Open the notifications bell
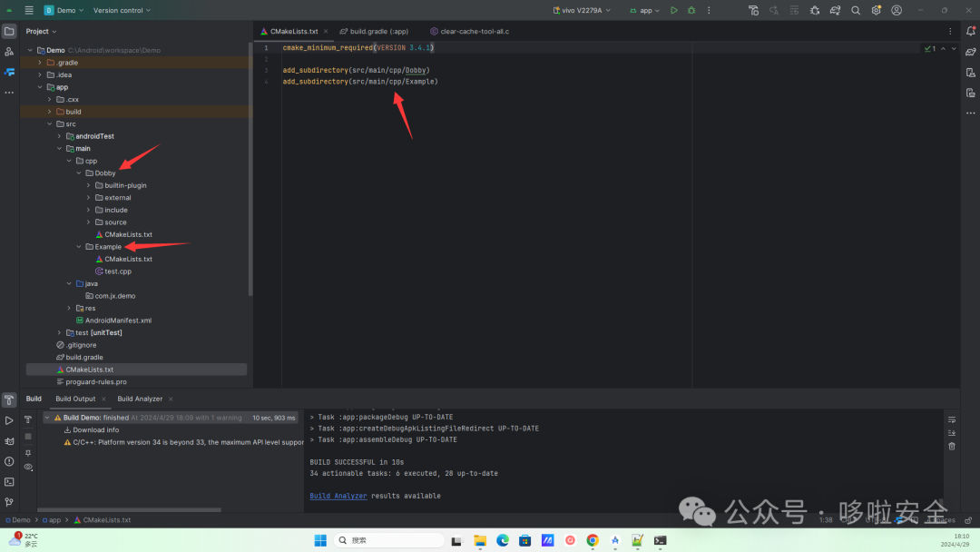 point(969,30)
